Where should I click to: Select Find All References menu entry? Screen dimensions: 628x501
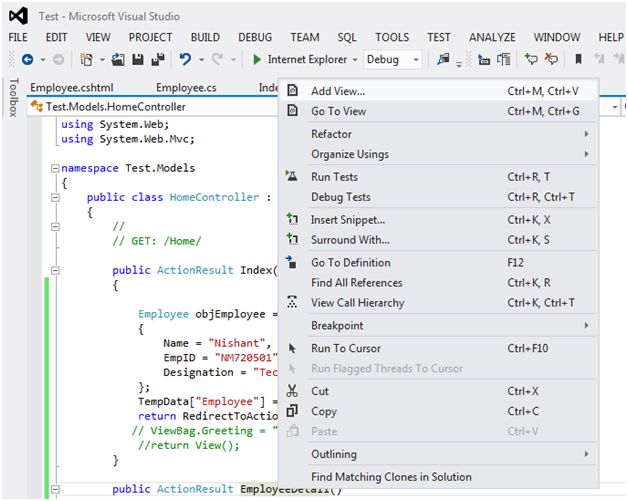[x=357, y=283]
